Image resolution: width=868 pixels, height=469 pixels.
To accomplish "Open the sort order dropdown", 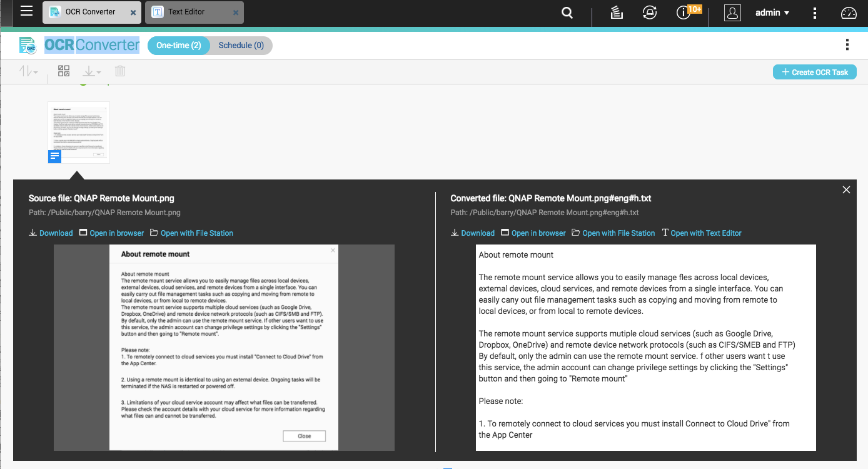I will (29, 72).
